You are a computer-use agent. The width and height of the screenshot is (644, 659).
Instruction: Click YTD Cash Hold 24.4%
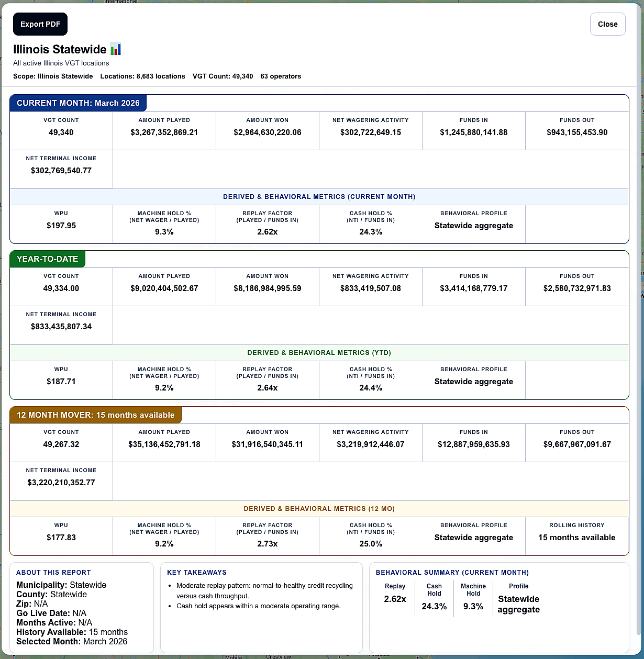coord(371,388)
